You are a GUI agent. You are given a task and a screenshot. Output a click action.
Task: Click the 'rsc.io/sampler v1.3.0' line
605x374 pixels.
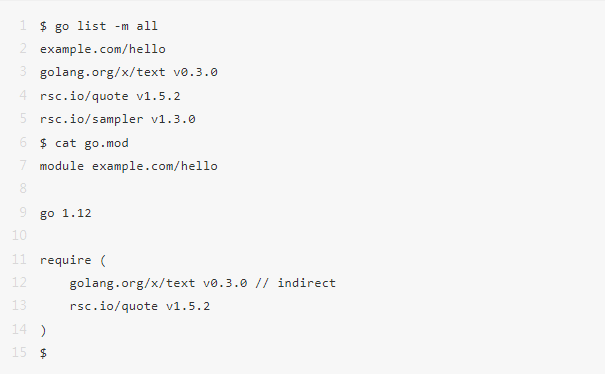[118, 119]
